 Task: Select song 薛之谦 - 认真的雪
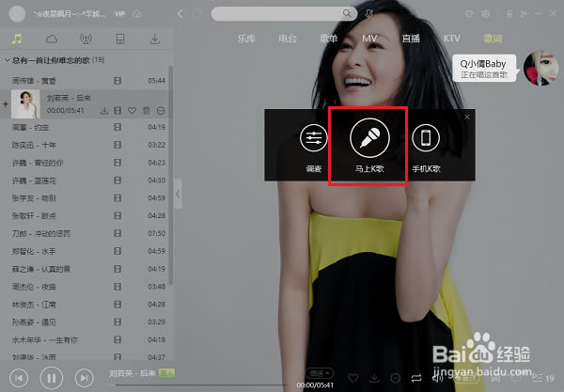pyautogui.click(x=41, y=269)
